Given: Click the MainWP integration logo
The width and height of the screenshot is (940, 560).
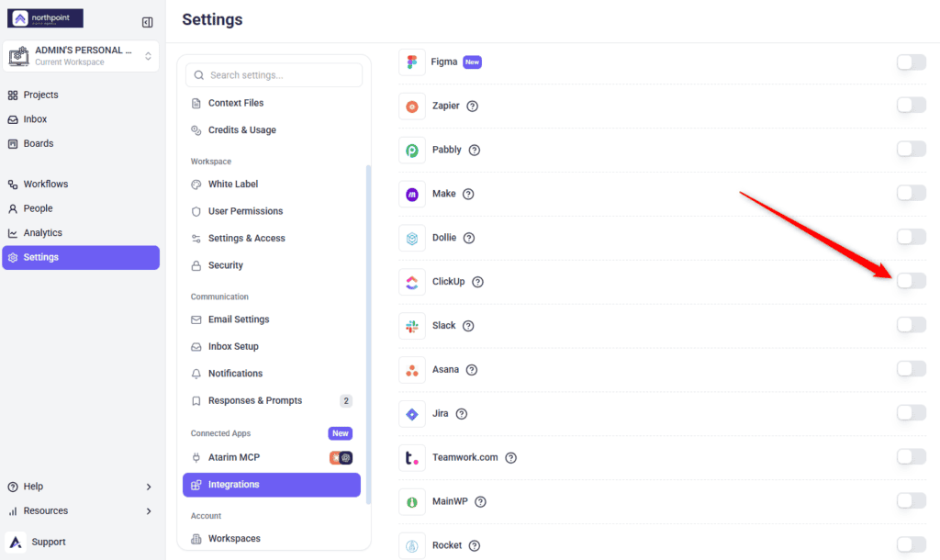Looking at the screenshot, I should (x=412, y=502).
